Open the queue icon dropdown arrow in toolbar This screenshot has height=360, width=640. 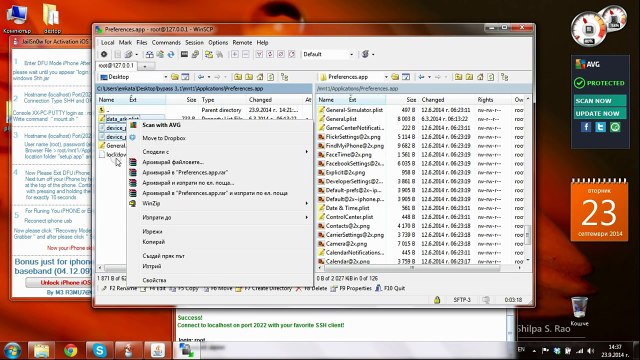click(136, 54)
